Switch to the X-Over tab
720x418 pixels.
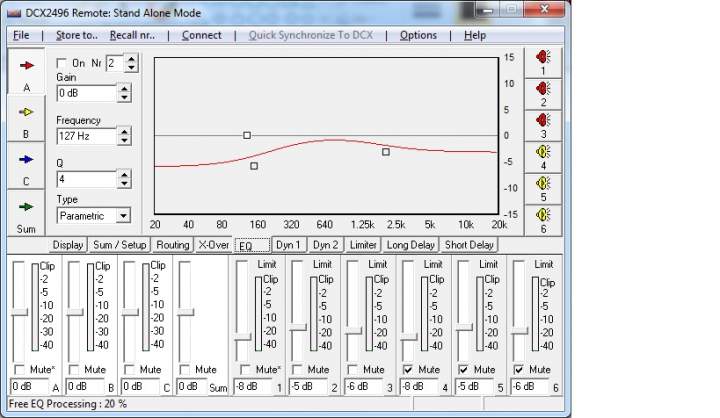214,245
